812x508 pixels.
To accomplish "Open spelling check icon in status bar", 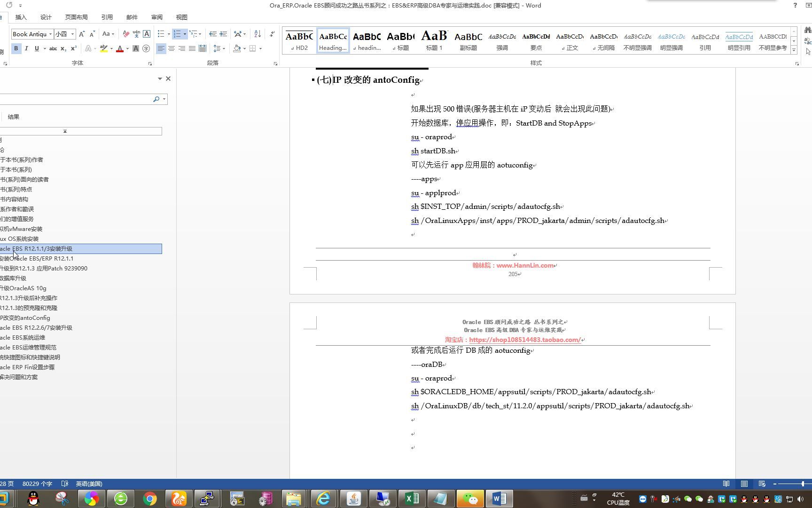I will [65, 484].
